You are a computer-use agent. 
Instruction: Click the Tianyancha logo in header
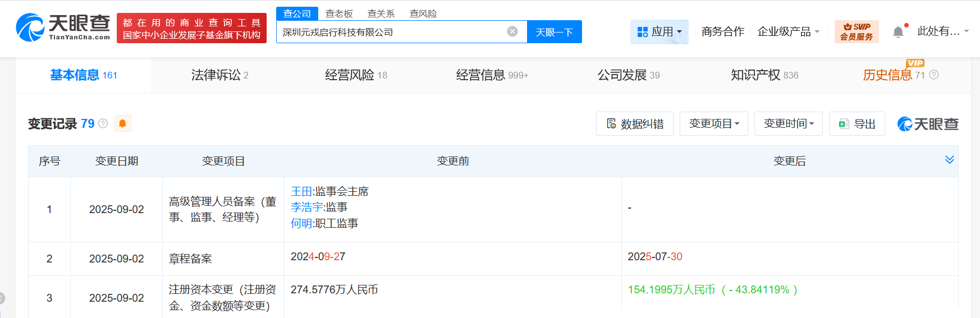click(63, 27)
